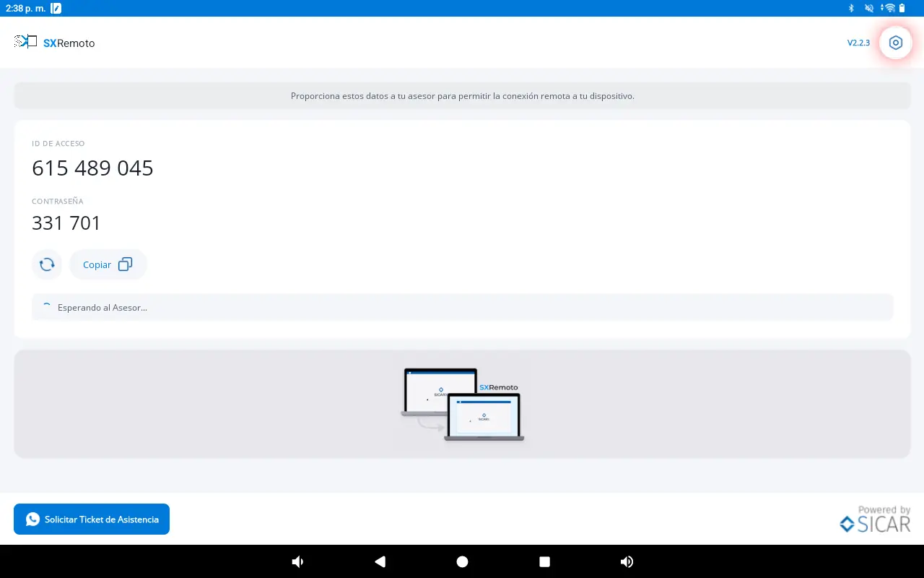The width and height of the screenshot is (924, 578).
Task: Click the version label V2.2.3
Action: [858, 43]
